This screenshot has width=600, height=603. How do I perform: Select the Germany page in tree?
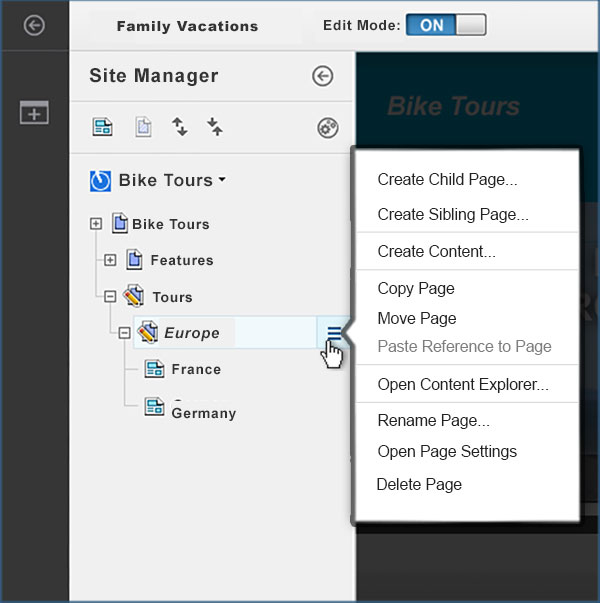tap(203, 412)
